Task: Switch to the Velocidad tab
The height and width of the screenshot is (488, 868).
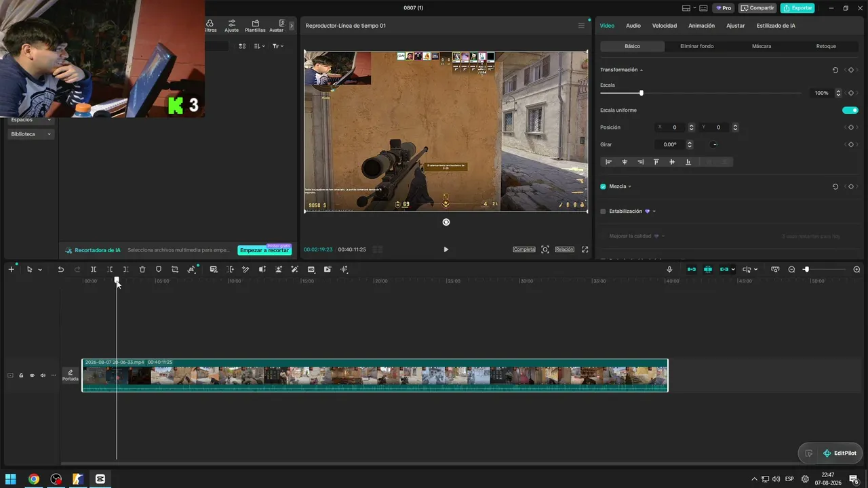Action: (665, 26)
